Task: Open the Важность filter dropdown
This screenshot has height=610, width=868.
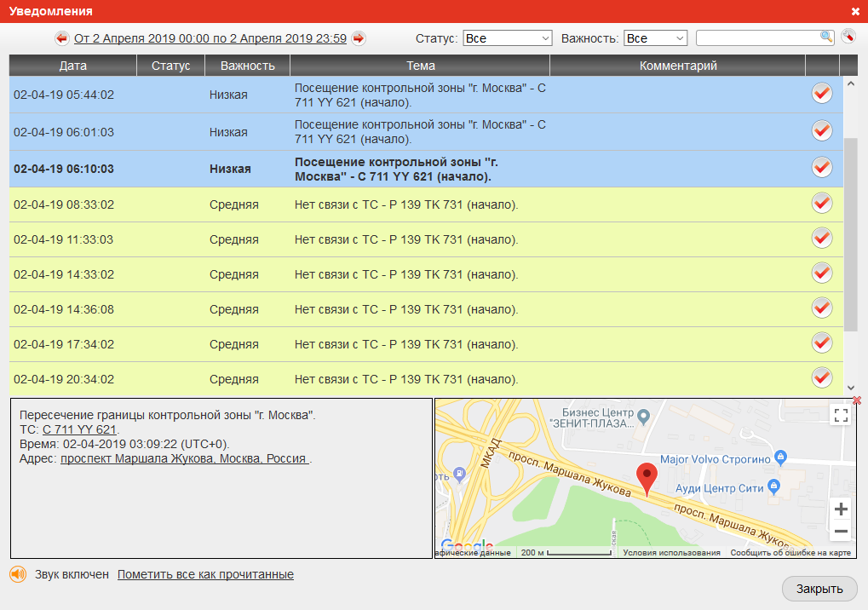Action: 655,38
